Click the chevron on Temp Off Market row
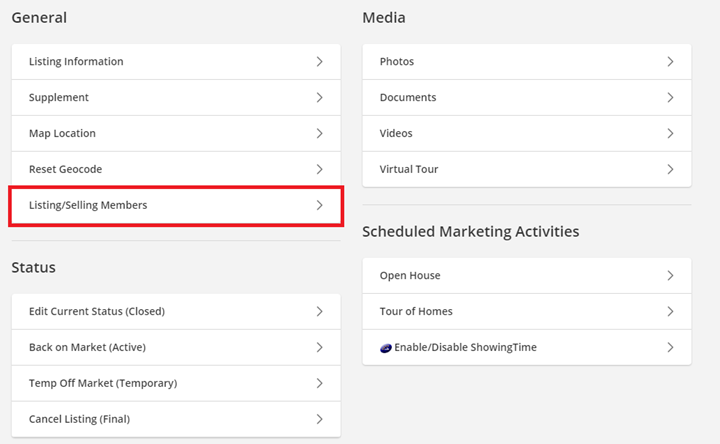This screenshot has height=444, width=720. coord(320,383)
